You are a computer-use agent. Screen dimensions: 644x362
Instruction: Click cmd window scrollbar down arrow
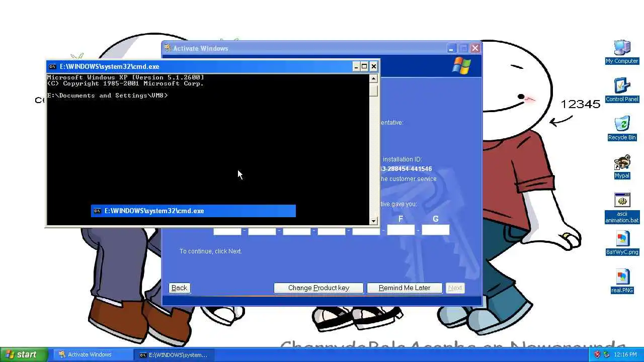coord(373,221)
